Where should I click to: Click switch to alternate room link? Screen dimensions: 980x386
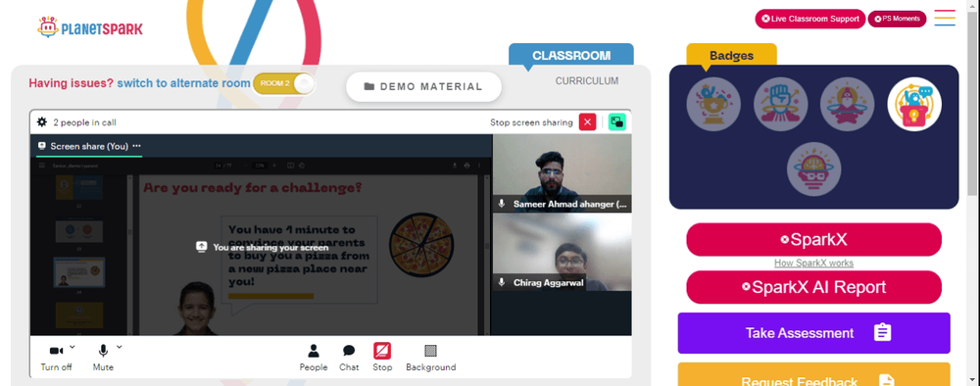(184, 83)
